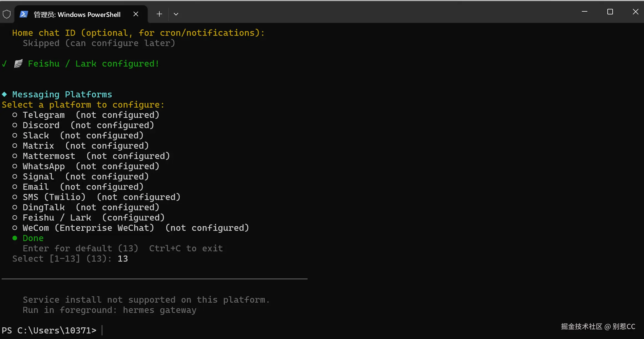Screen dimensions: 644x339
Task: Expand the new tab profile dropdown chevron
Action: pyautogui.click(x=176, y=14)
